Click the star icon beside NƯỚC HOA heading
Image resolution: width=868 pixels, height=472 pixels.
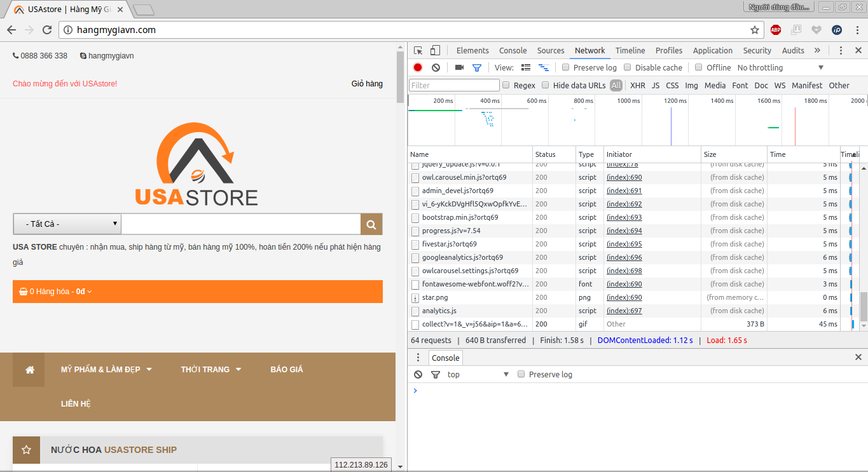26,450
